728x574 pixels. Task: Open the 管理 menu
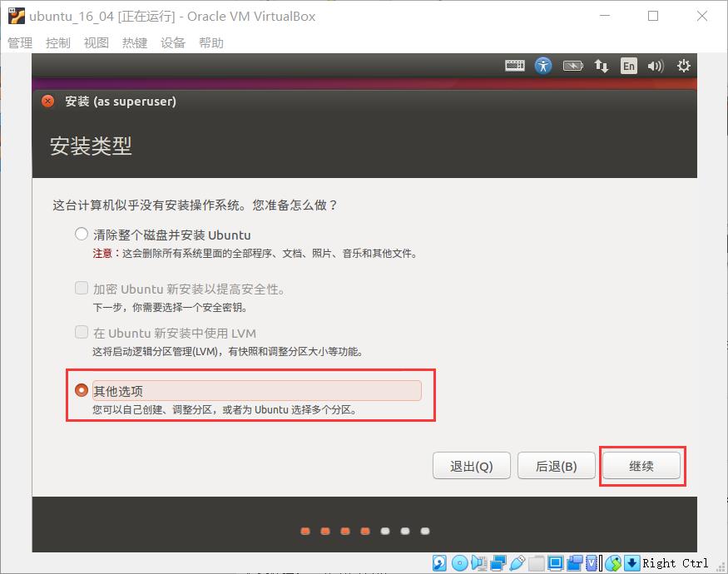20,42
